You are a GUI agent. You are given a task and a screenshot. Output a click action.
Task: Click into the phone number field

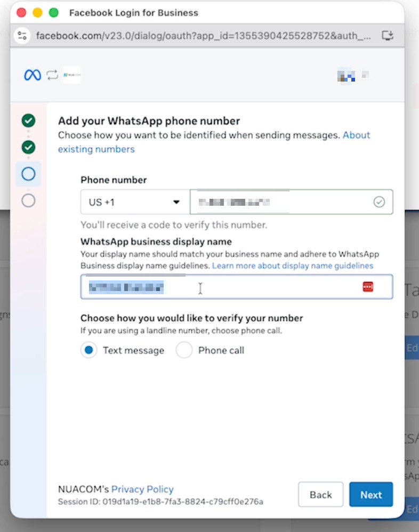click(x=292, y=202)
